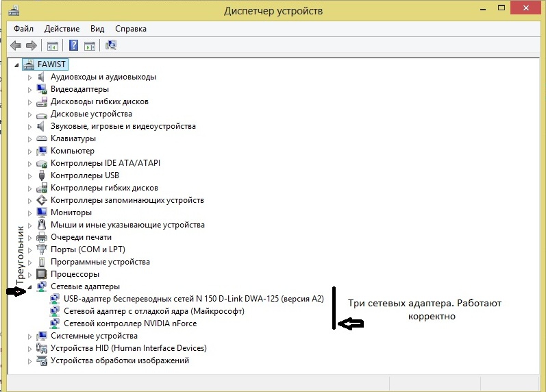This screenshot has height=392, width=546.
Task: Collapse the FAWIST root tree node
Action: pos(16,64)
